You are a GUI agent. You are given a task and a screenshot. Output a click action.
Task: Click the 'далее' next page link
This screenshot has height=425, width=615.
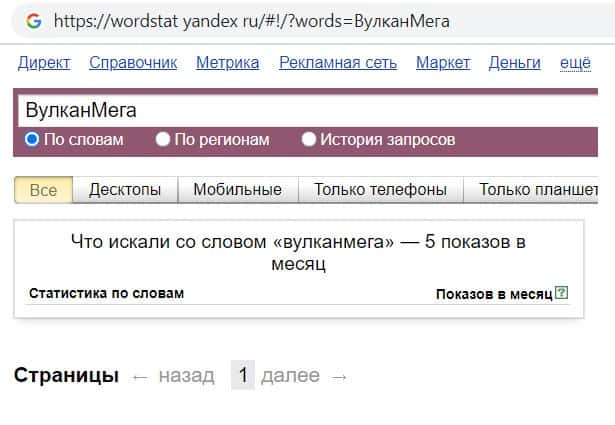[x=290, y=376]
